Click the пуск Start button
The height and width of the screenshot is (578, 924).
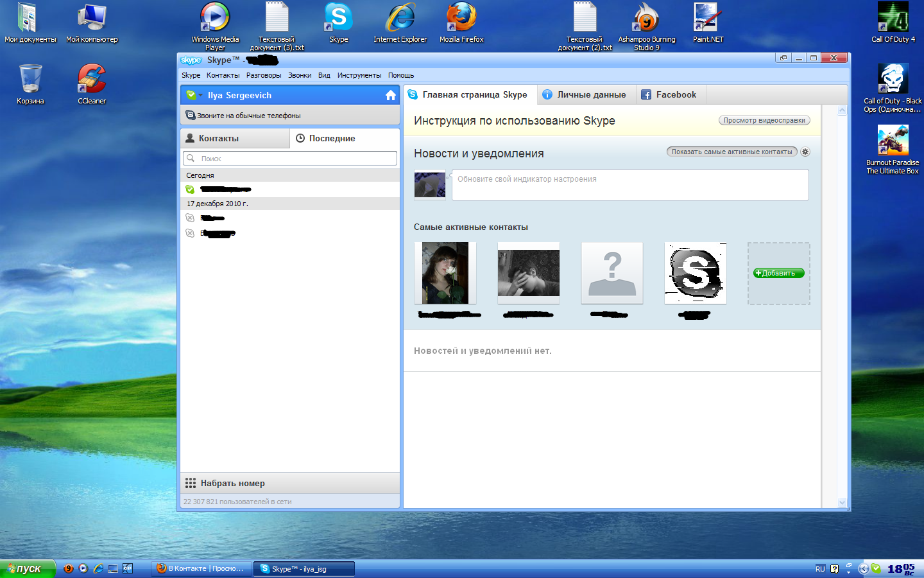click(x=28, y=568)
